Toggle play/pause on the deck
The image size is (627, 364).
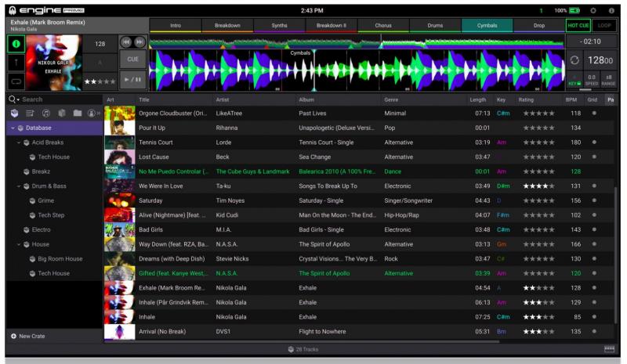point(132,80)
